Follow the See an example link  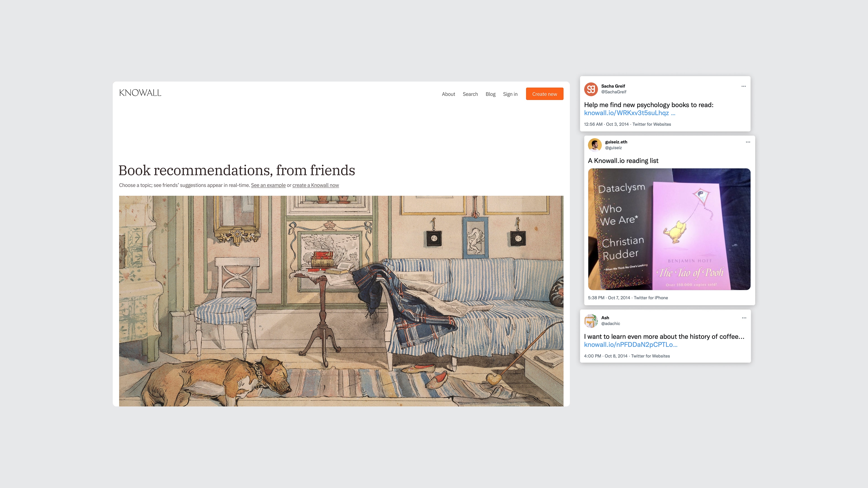[268, 185]
